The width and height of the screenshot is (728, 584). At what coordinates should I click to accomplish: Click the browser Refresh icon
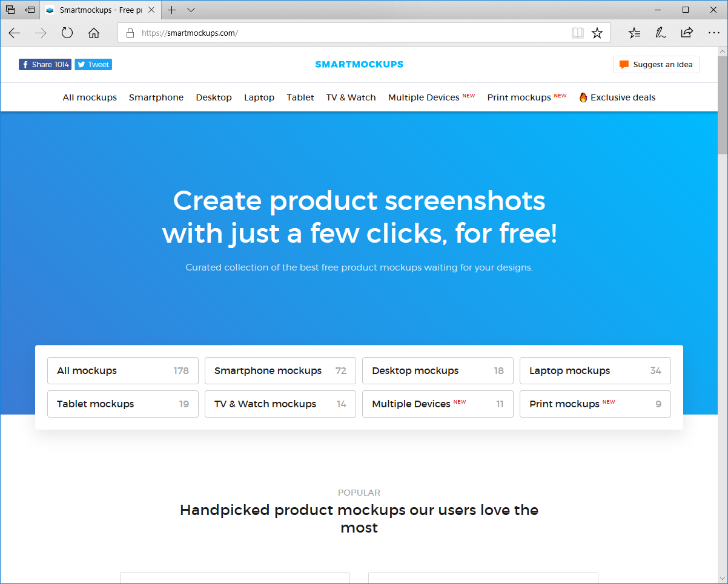(x=67, y=33)
